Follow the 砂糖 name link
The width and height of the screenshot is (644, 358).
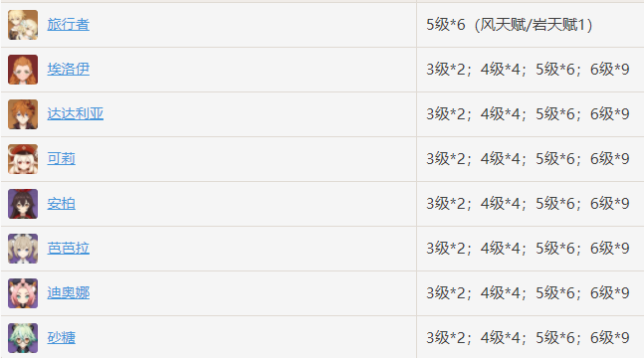click(x=61, y=337)
